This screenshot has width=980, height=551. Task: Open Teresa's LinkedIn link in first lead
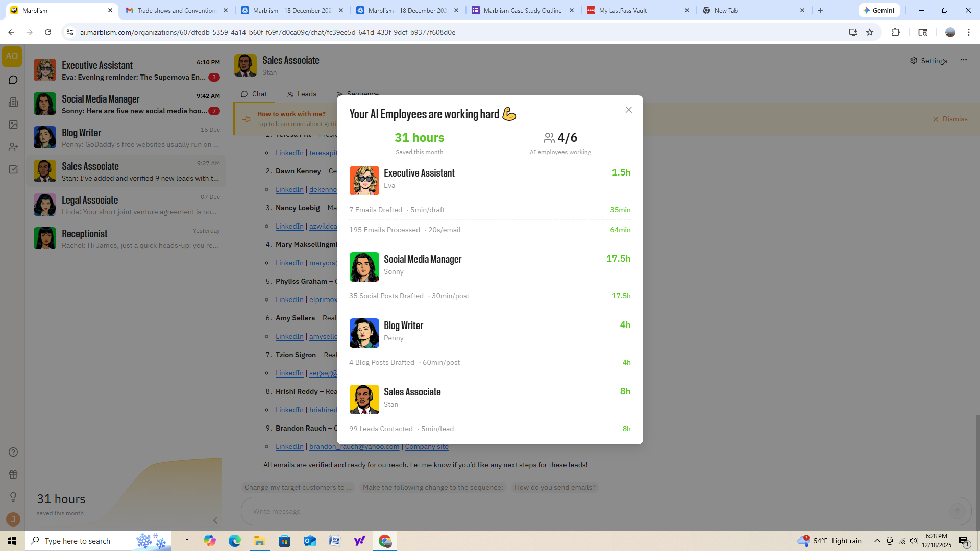[x=289, y=153]
